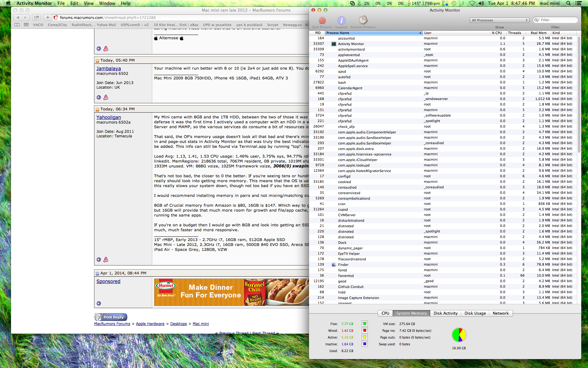Click the volume icon in the menu bar
The image size is (588, 368).
[x=481, y=3]
